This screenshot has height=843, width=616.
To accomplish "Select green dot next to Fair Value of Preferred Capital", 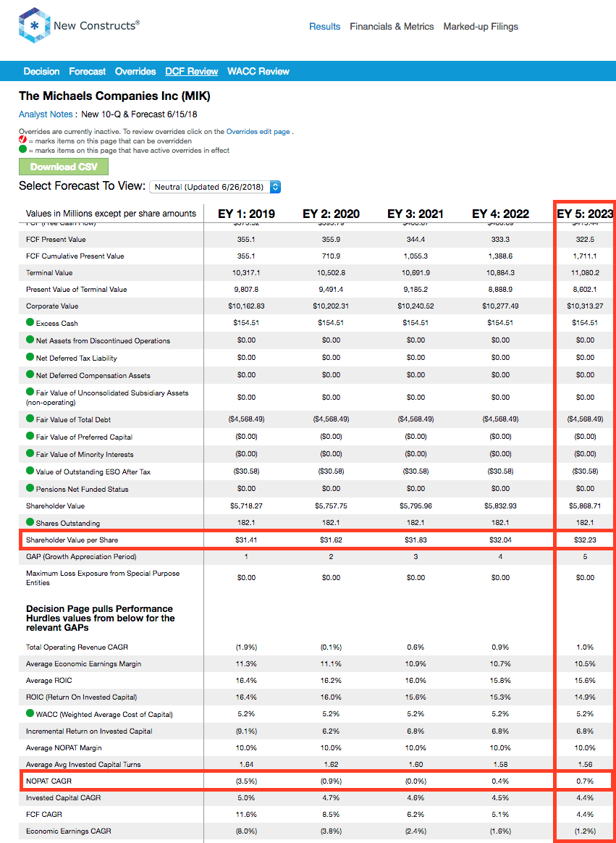I will [x=30, y=437].
